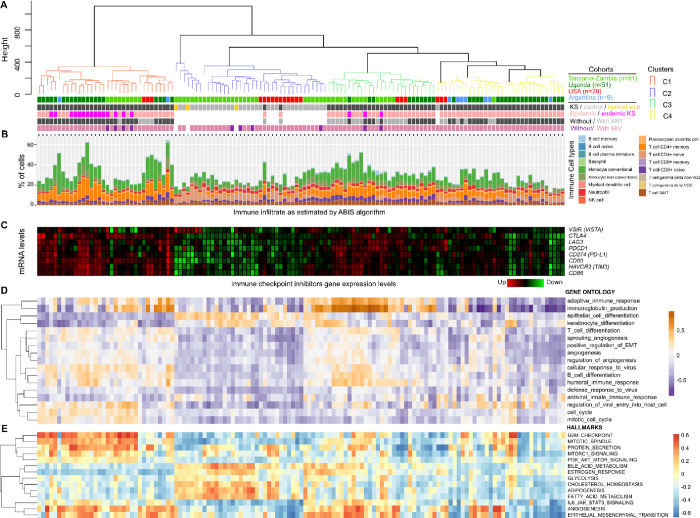Click the C1 cluster bracket icon
This screenshot has width=700, height=518.
click(652, 81)
